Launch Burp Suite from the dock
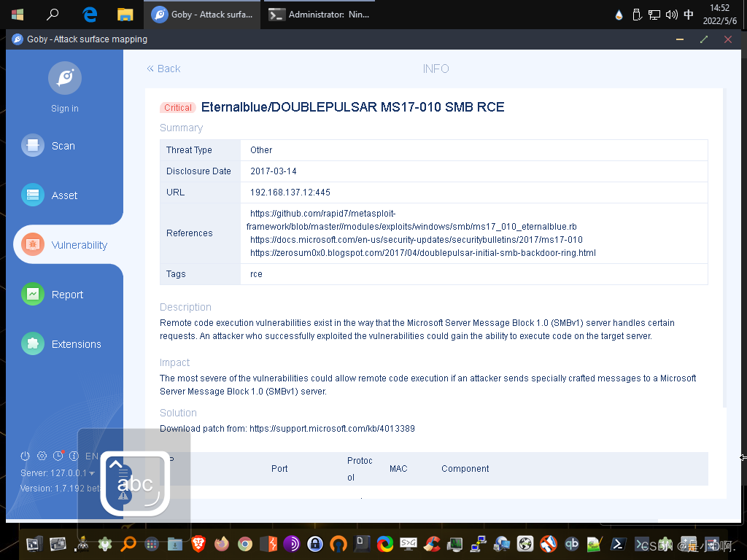This screenshot has width=747, height=560. click(x=268, y=544)
